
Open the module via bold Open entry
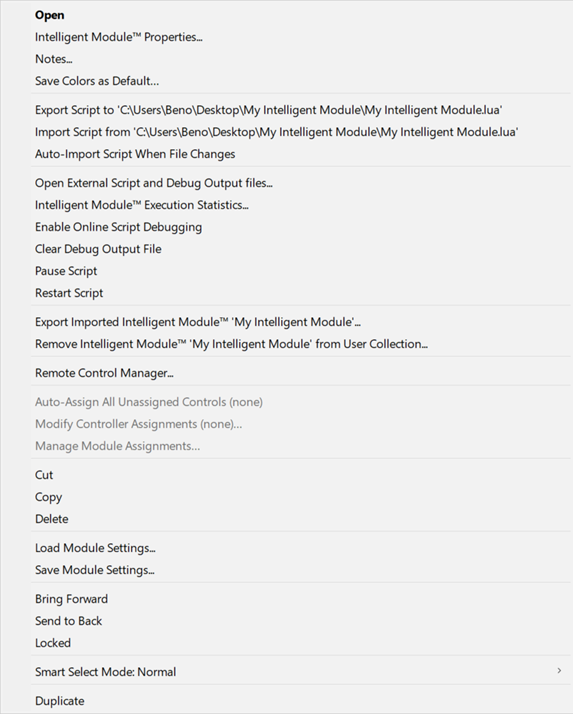point(50,15)
